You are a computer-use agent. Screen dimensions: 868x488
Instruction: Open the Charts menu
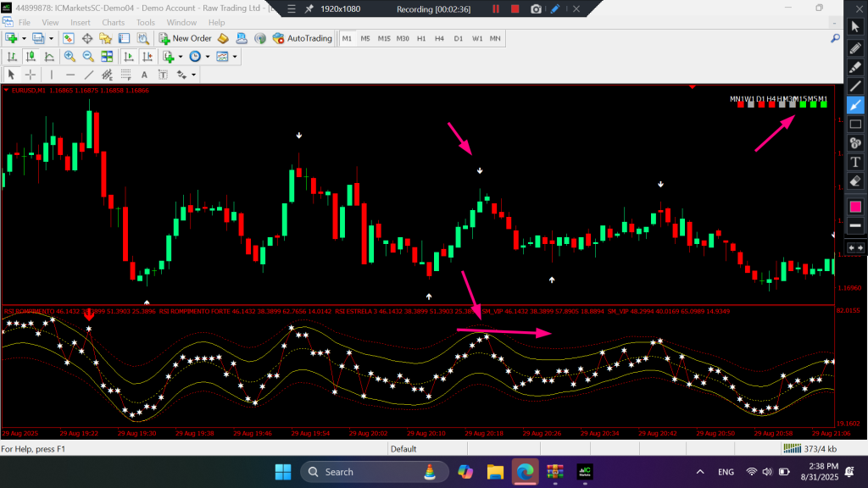tap(113, 22)
